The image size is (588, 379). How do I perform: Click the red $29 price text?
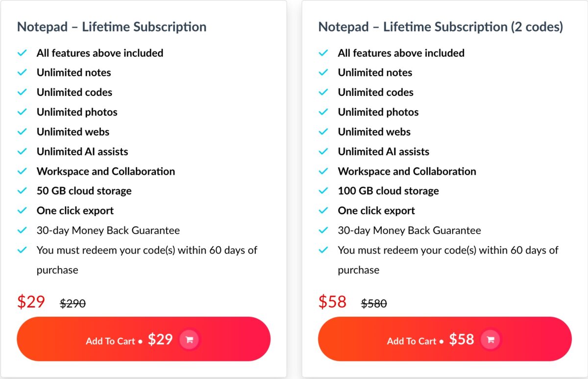(x=31, y=302)
